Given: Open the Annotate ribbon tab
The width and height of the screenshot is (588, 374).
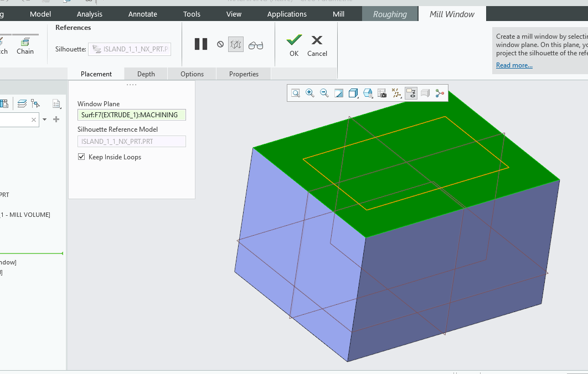Looking at the screenshot, I should click(x=143, y=14).
